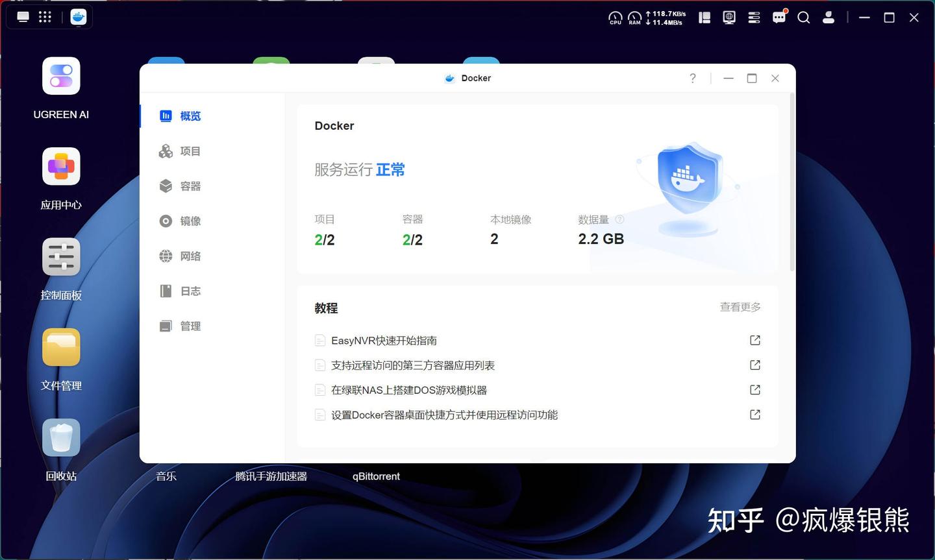Open the EasyNVR快速开始指南 tutorial

click(x=384, y=341)
